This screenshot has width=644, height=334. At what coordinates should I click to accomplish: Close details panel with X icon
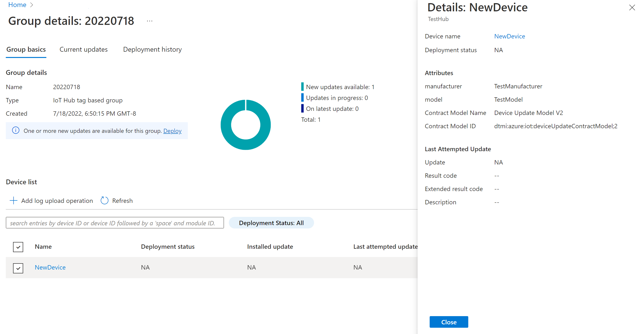tap(632, 7)
